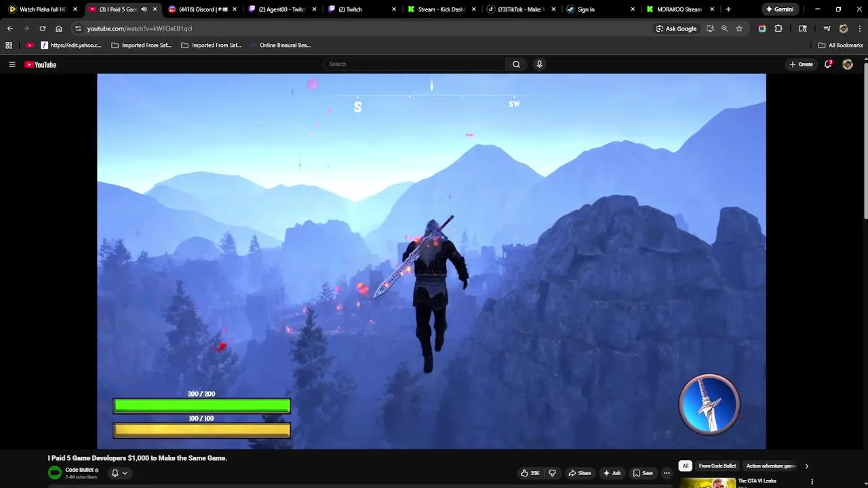Click in the YouTube search field
This screenshot has height=488, width=868.
click(415, 64)
